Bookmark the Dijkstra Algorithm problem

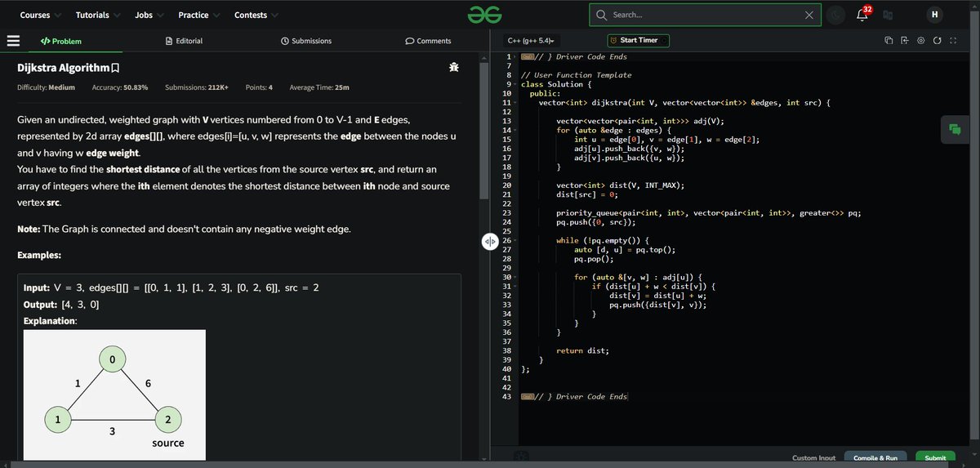click(x=116, y=68)
